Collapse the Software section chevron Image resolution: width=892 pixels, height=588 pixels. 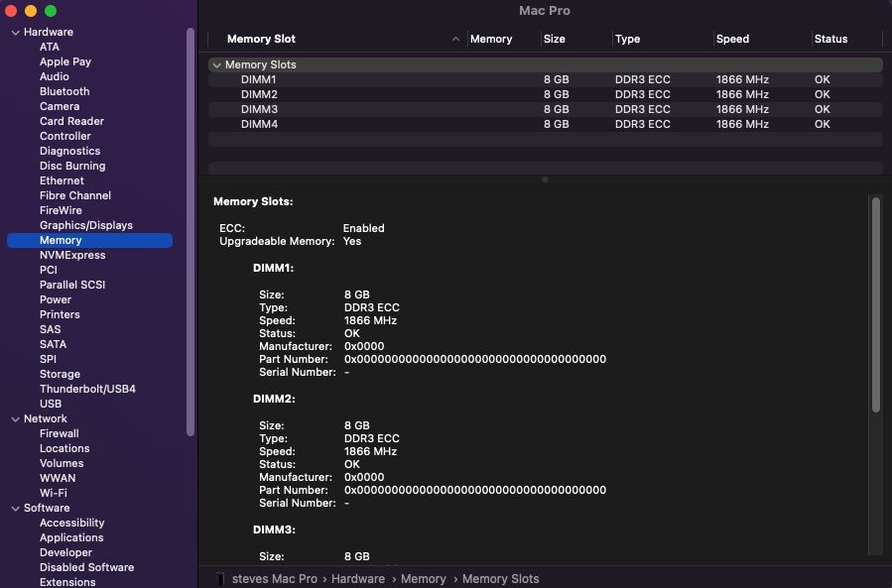[x=15, y=508]
